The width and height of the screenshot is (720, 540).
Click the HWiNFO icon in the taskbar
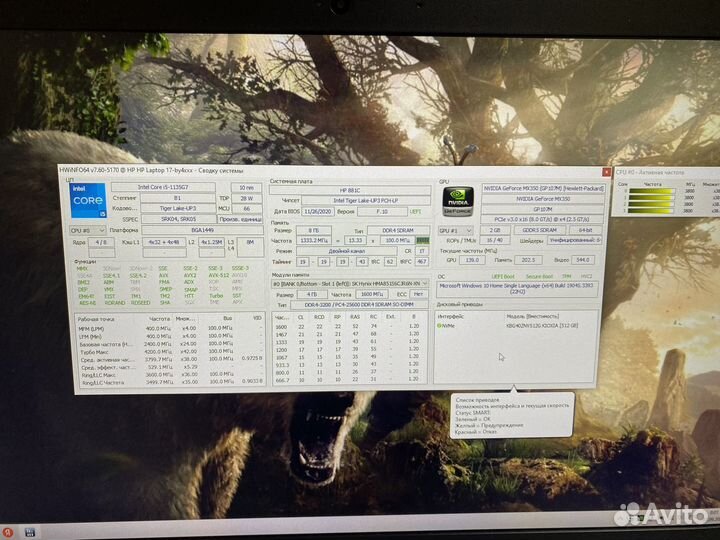30,533
